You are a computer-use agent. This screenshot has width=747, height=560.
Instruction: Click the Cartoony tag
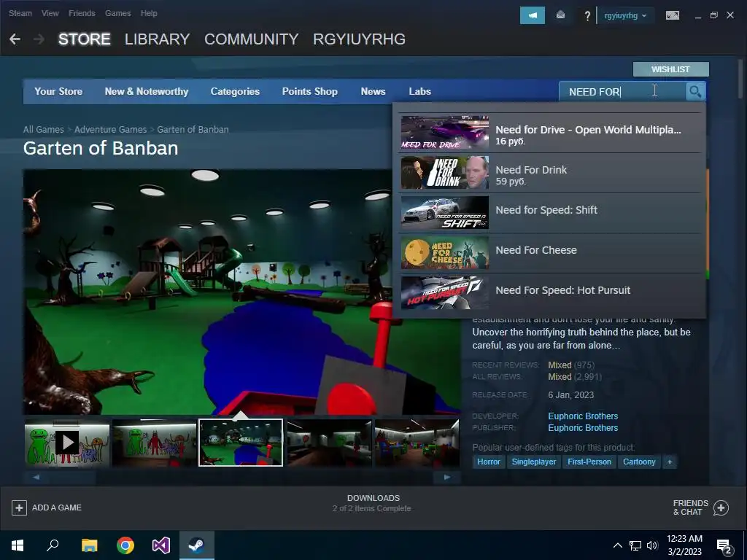click(639, 462)
